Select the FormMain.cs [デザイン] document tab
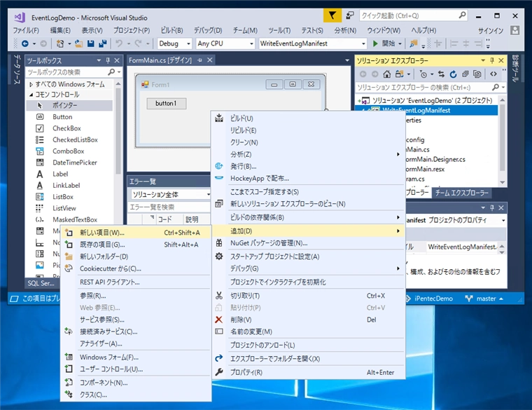The width and height of the screenshot is (532, 410). coord(160,60)
